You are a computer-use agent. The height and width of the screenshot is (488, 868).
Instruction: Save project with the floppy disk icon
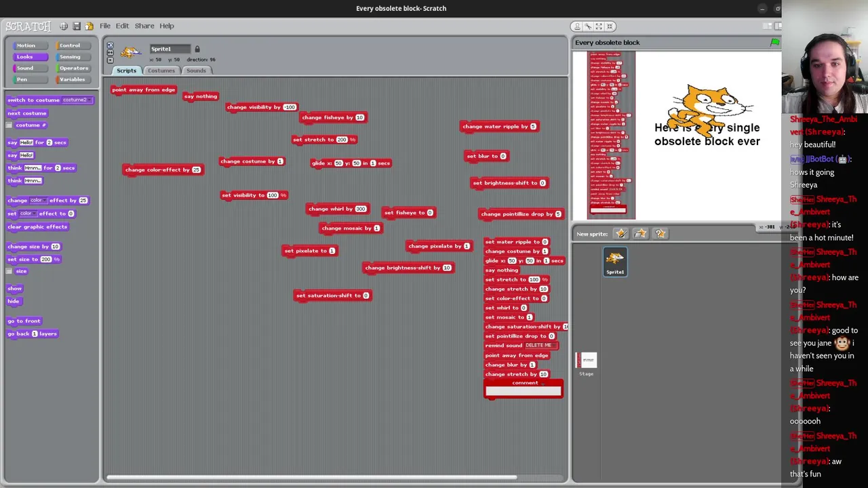(77, 26)
